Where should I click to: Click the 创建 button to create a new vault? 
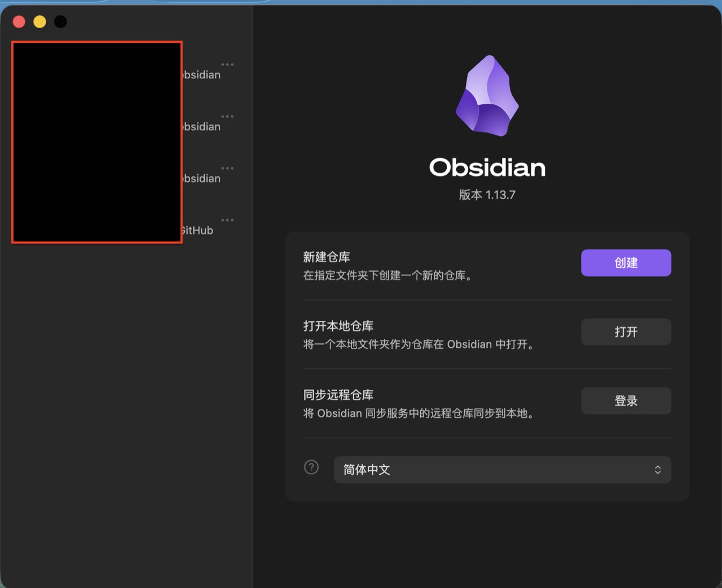[x=626, y=263]
